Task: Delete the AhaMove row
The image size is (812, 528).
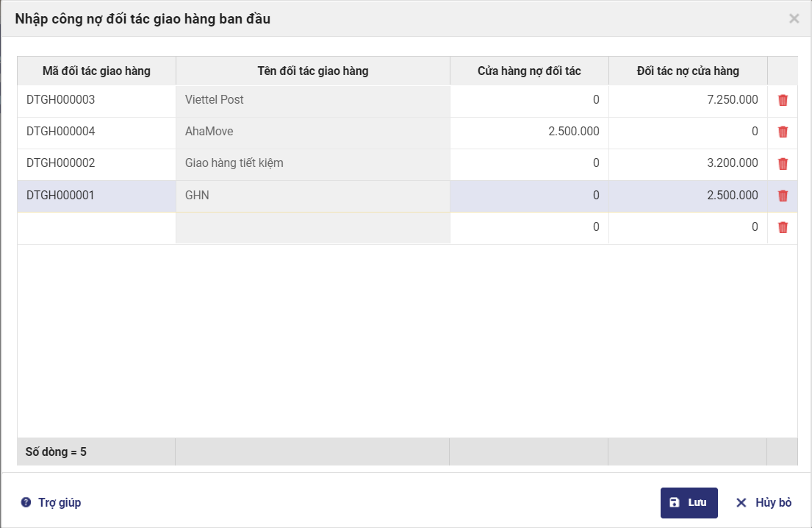Action: coord(783,132)
